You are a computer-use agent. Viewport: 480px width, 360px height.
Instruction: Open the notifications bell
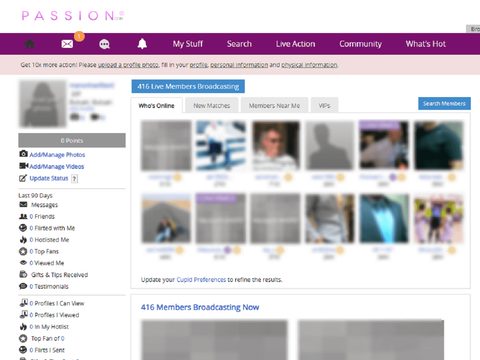click(142, 44)
